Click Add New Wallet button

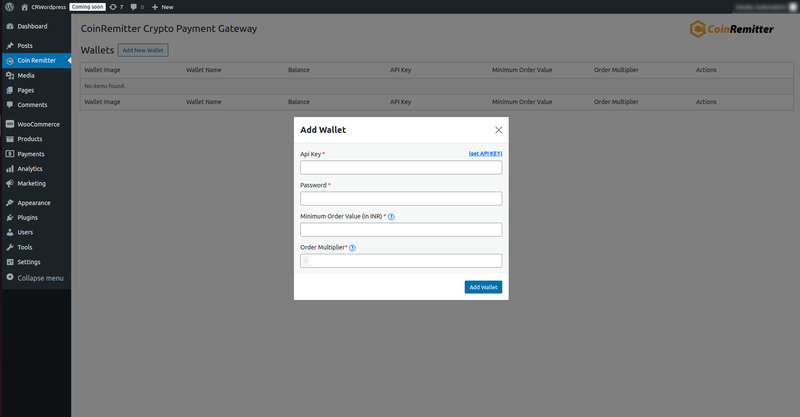click(143, 50)
